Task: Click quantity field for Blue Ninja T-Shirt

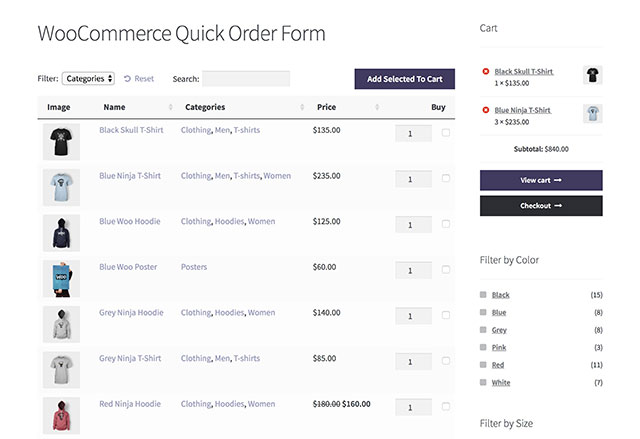Action: [413, 179]
